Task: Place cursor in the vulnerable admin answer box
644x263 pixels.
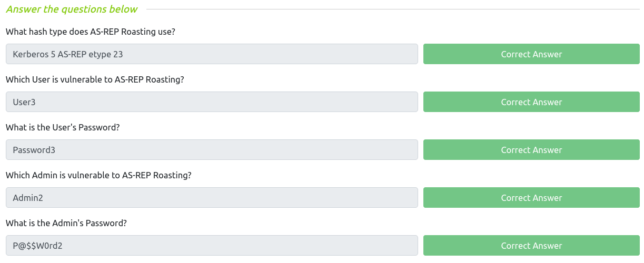Action: pyautogui.click(x=212, y=198)
